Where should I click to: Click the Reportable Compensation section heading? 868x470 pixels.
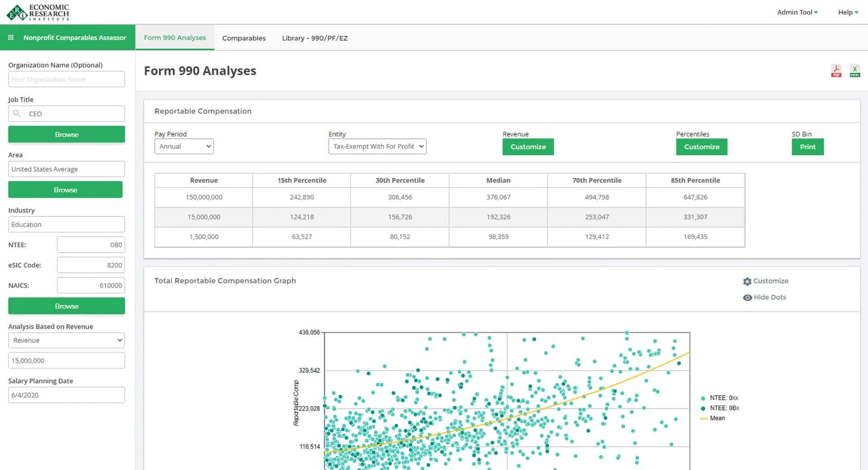pyautogui.click(x=203, y=111)
